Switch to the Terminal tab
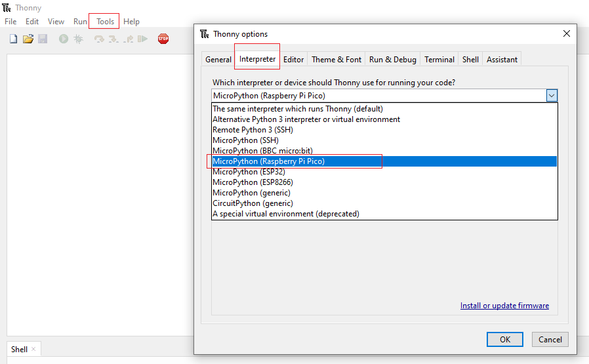This screenshot has width=589, height=364. pyautogui.click(x=439, y=59)
